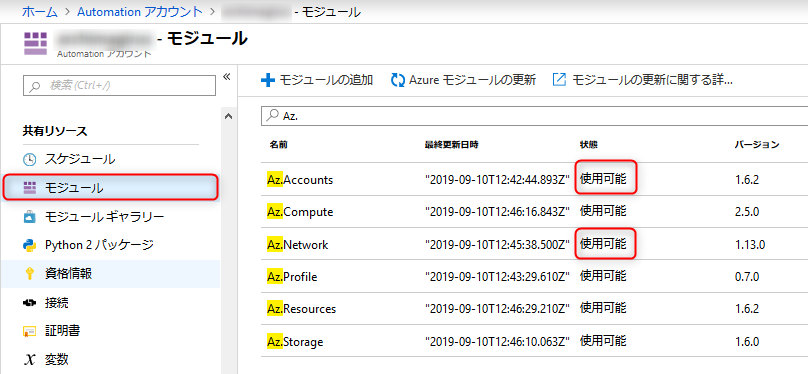Sort by the 状態 column header

click(x=589, y=145)
